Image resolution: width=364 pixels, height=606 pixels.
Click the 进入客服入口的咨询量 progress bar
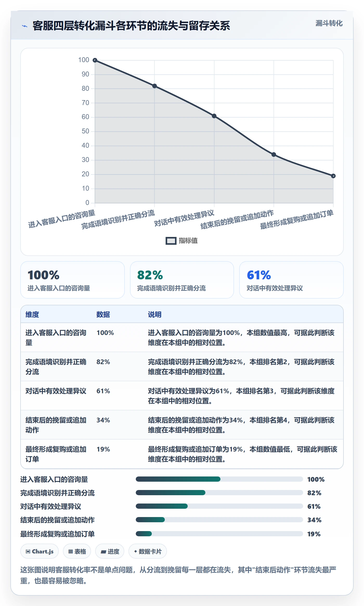[219, 479]
